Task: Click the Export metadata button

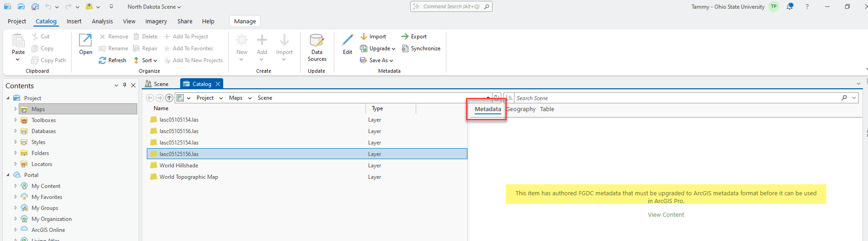Action: (x=414, y=37)
